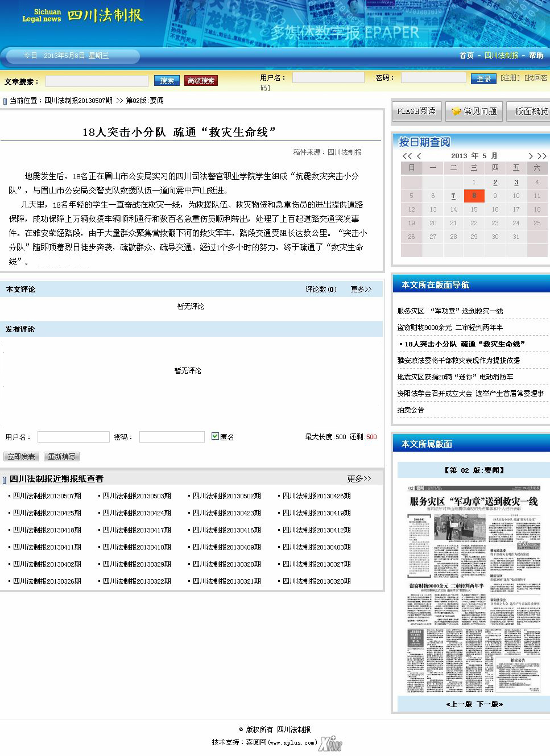The image size is (550, 756).
Task: Toggle the 匿名 anonymous checkbox
Action: [215, 436]
